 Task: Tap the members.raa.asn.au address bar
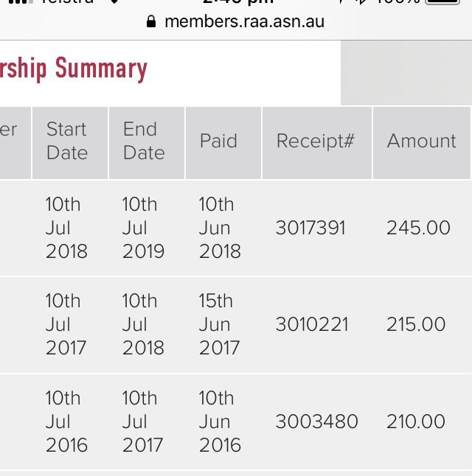point(235,21)
